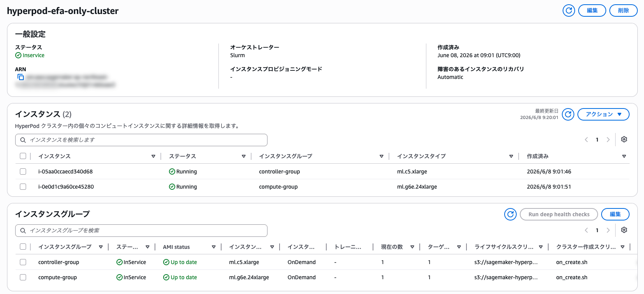Image resolution: width=644 pixels, height=294 pixels.
Task: Sort groups by 現在の数 column
Action: click(412, 247)
